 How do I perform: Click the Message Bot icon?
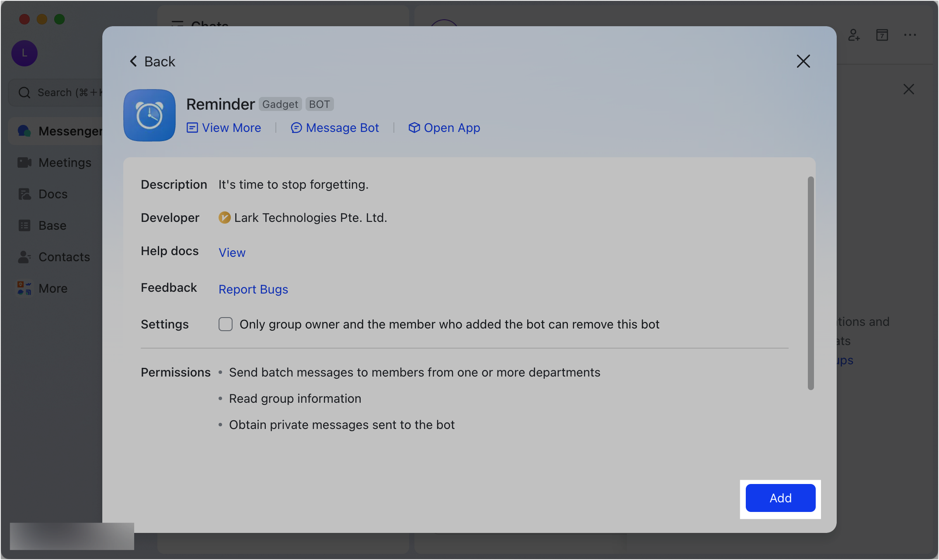pos(297,128)
